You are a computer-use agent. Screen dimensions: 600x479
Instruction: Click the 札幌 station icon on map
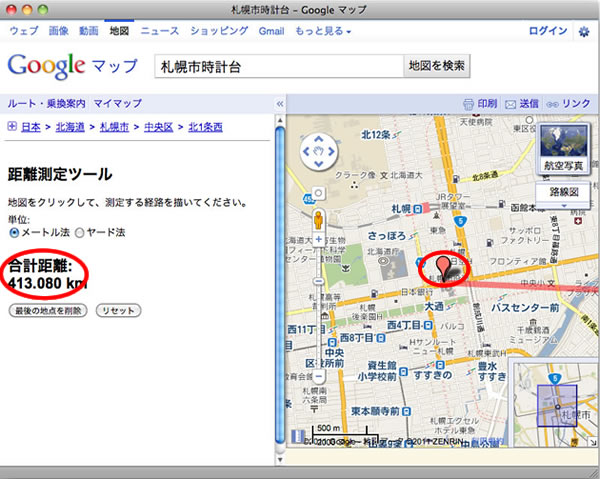point(417,209)
